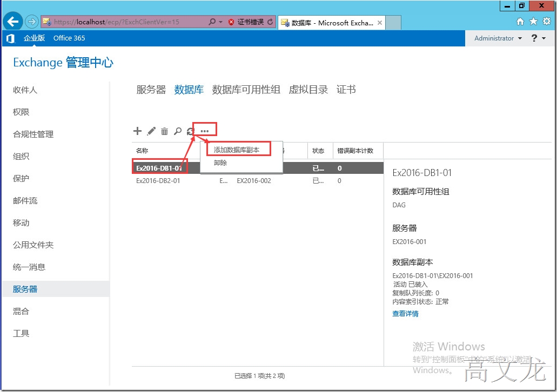Open the address bar search dropdown arrow

[220, 22]
